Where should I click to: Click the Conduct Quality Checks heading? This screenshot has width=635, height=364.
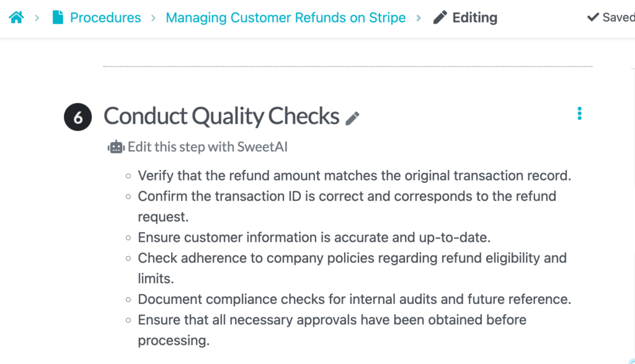click(221, 116)
